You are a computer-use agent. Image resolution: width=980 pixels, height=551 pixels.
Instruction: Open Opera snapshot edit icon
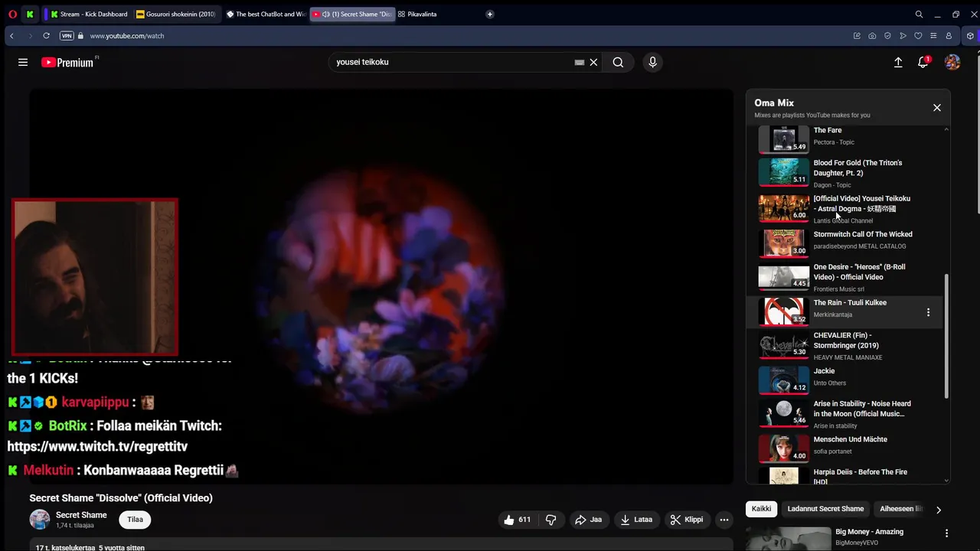coord(857,36)
